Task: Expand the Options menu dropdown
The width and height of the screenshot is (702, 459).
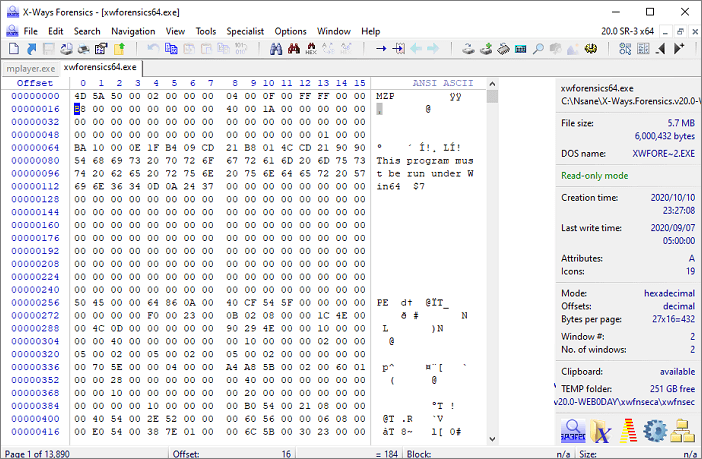Action: tap(291, 31)
